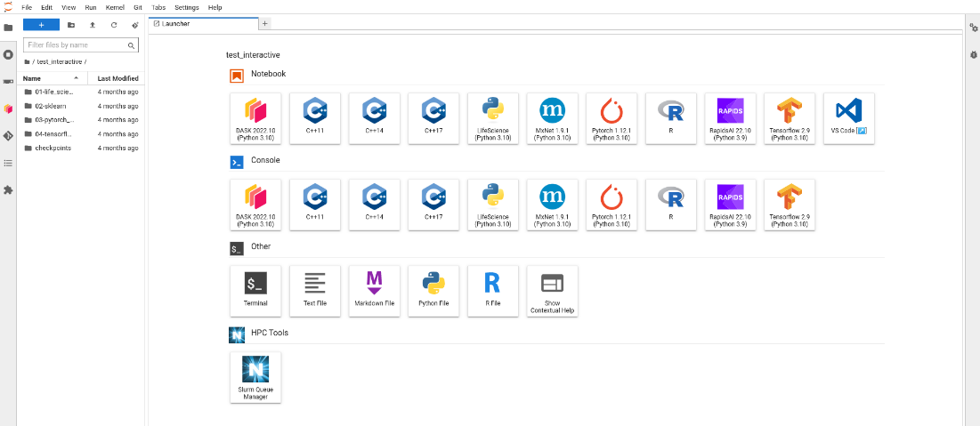Select the 04-tensorfl... folder
Viewport: 980px width, 426px height.
(x=81, y=133)
